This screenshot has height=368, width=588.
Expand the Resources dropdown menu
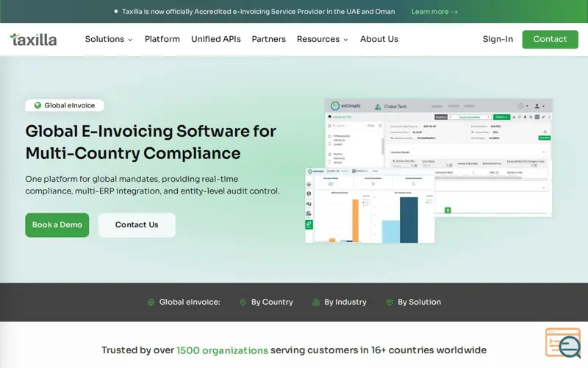point(323,39)
